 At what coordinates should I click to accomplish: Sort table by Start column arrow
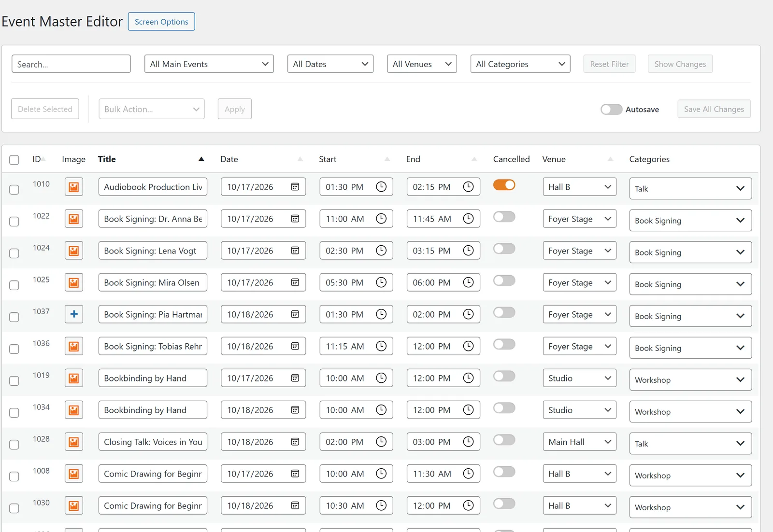[387, 159]
